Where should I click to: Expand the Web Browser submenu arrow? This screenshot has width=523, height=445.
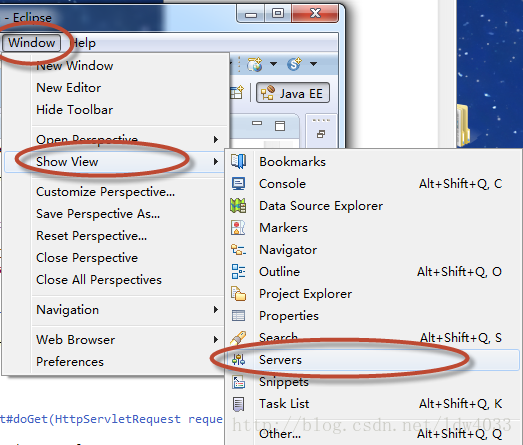click(216, 340)
